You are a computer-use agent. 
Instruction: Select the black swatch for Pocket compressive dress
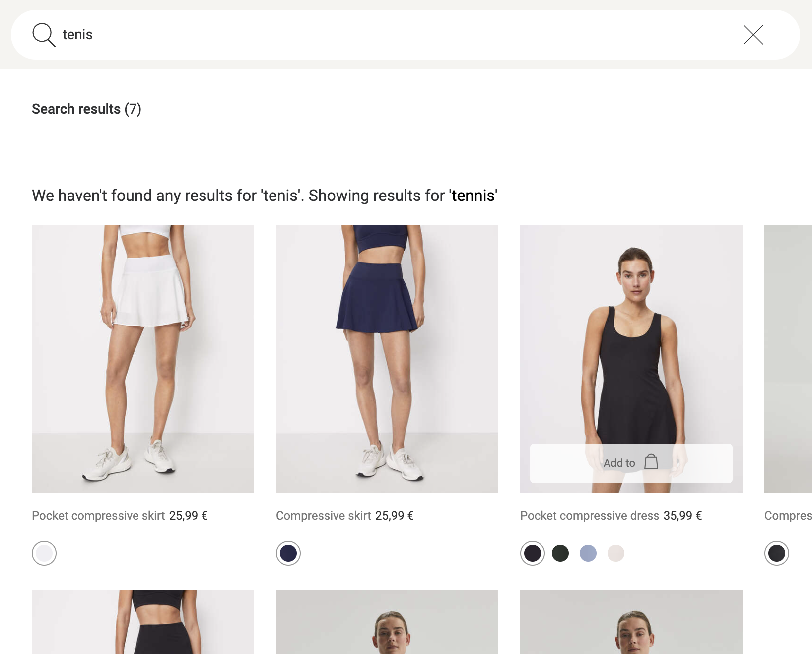[x=533, y=553]
